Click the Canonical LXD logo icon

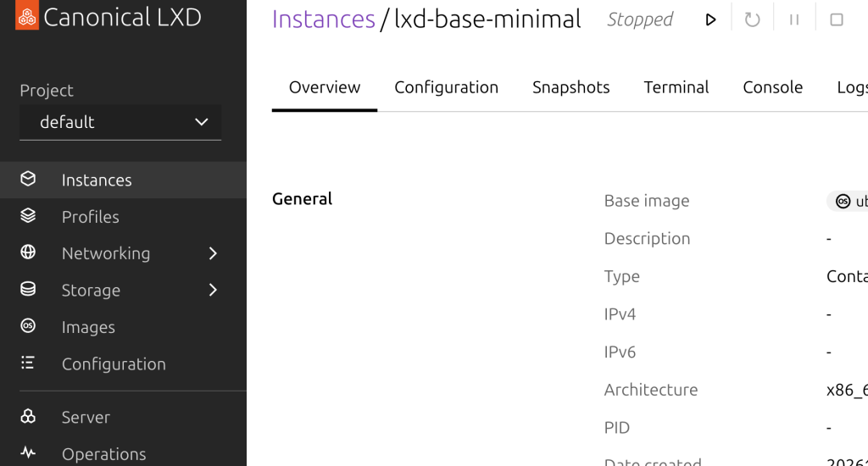[x=27, y=17]
